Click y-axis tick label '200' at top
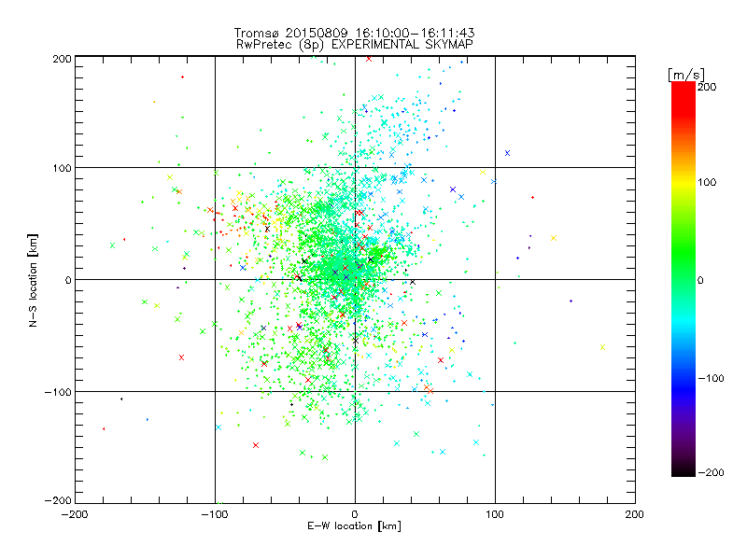The height and width of the screenshot is (560, 747). [x=62, y=59]
